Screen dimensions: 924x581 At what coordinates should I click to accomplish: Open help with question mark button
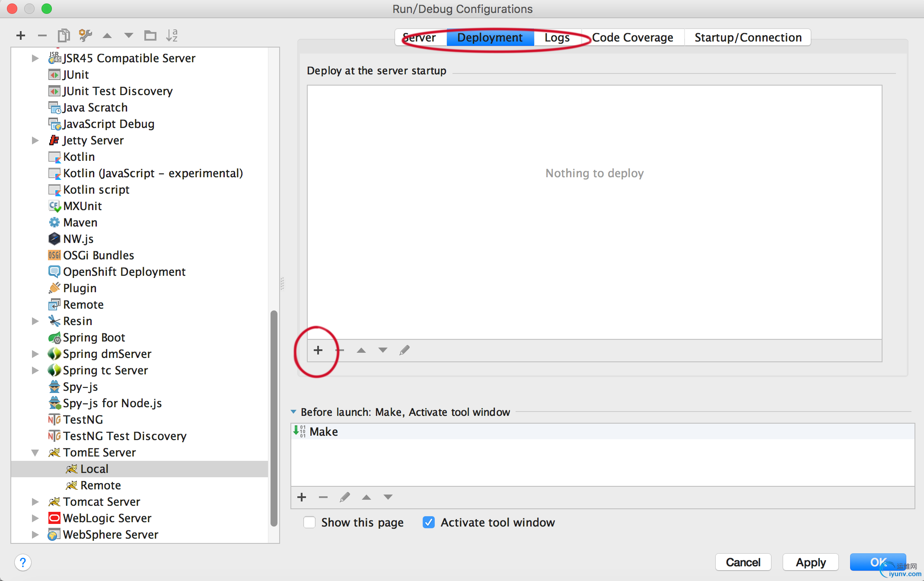coord(23,562)
